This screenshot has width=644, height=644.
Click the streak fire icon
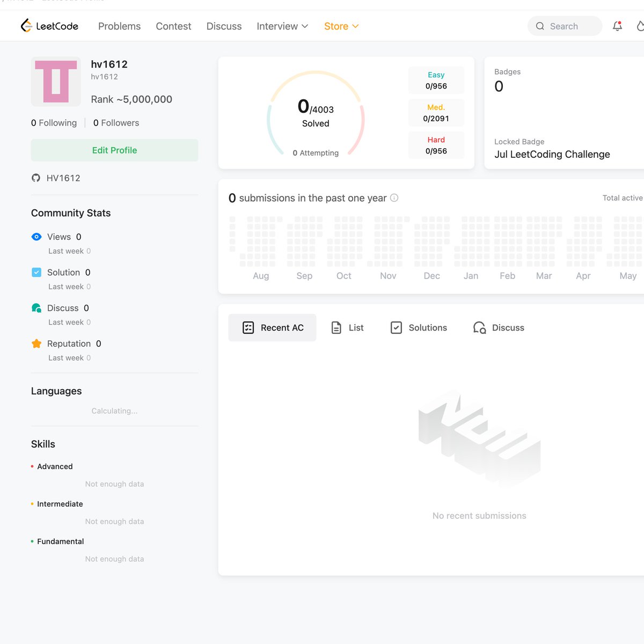coord(640,26)
